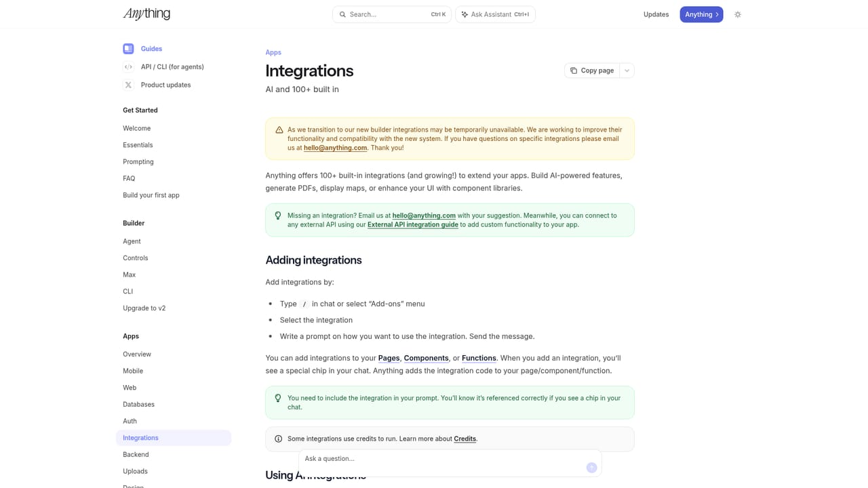The height and width of the screenshot is (488, 868).
Task: Click the Copy page button
Action: tap(592, 70)
